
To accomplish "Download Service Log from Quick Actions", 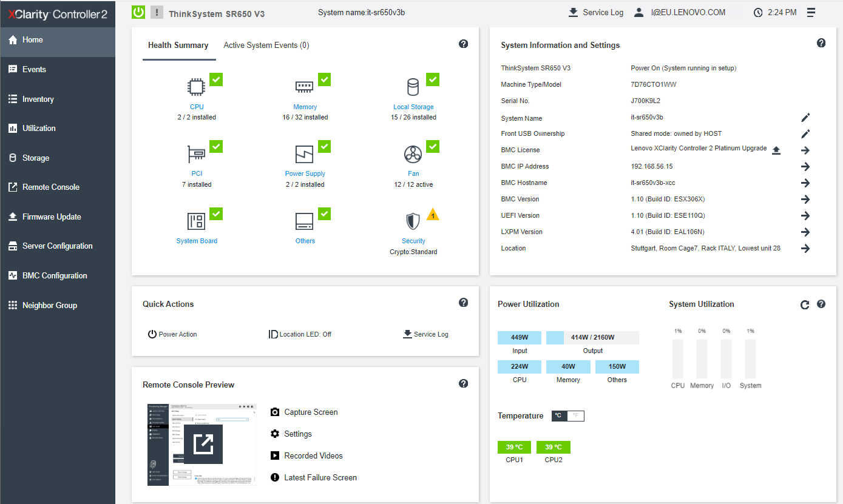I will (426, 334).
